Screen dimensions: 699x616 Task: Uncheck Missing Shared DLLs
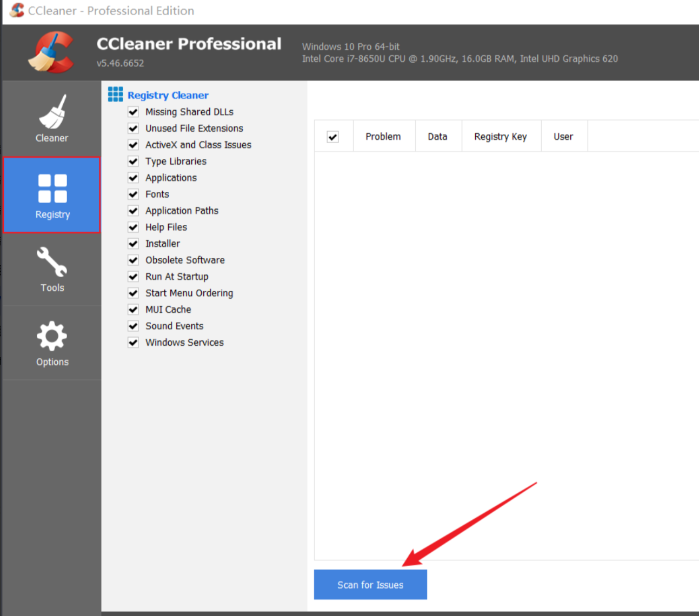pos(133,112)
